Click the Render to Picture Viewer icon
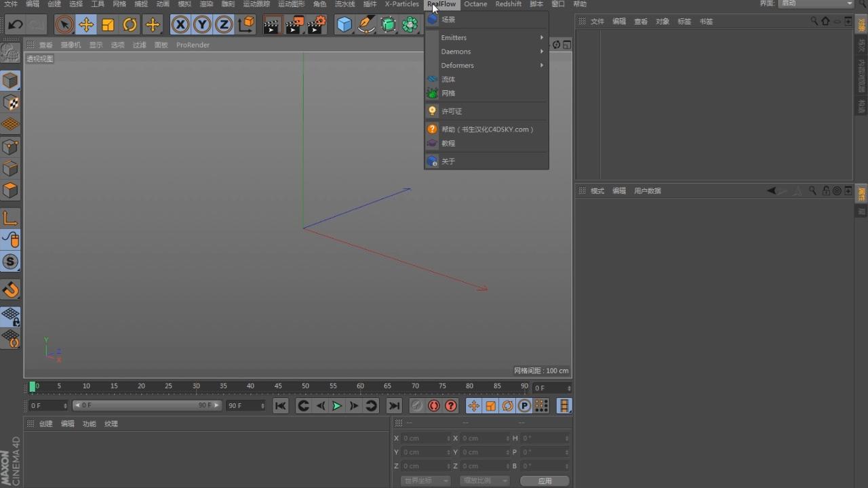The width and height of the screenshot is (868, 488). click(294, 24)
